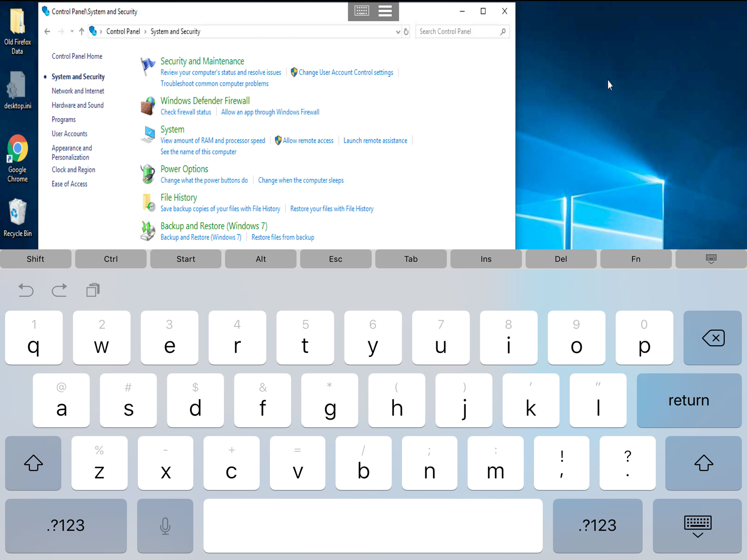Tap the paste clipboard icon above the keyboard
This screenshot has height=560, width=747.
pyautogui.click(x=93, y=290)
